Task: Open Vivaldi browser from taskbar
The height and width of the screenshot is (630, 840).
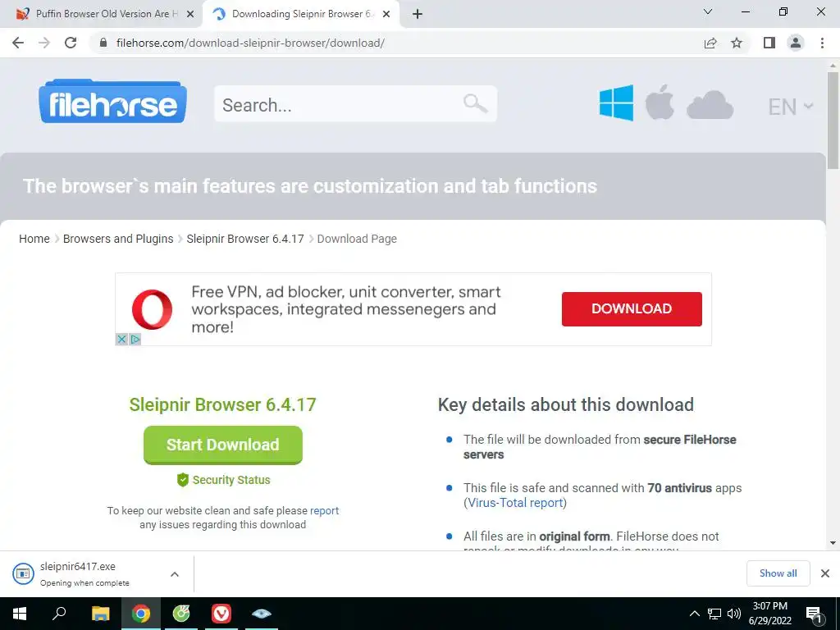Action: pyautogui.click(x=221, y=614)
